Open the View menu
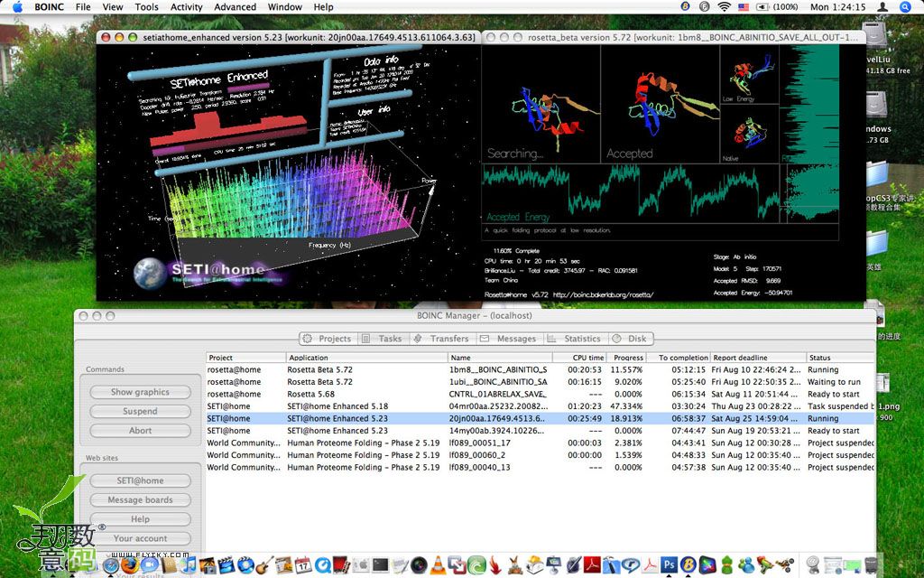 coord(113,7)
